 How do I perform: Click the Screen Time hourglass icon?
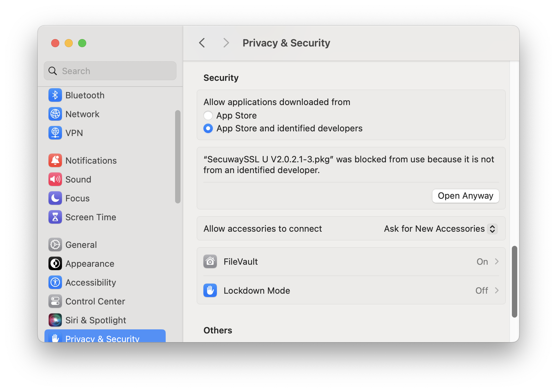point(55,217)
